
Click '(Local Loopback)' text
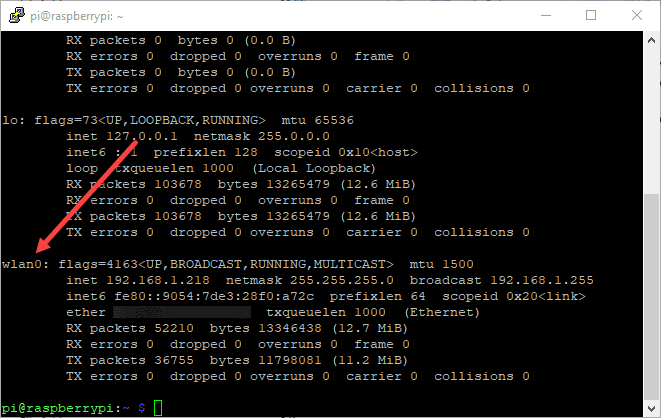(x=314, y=169)
